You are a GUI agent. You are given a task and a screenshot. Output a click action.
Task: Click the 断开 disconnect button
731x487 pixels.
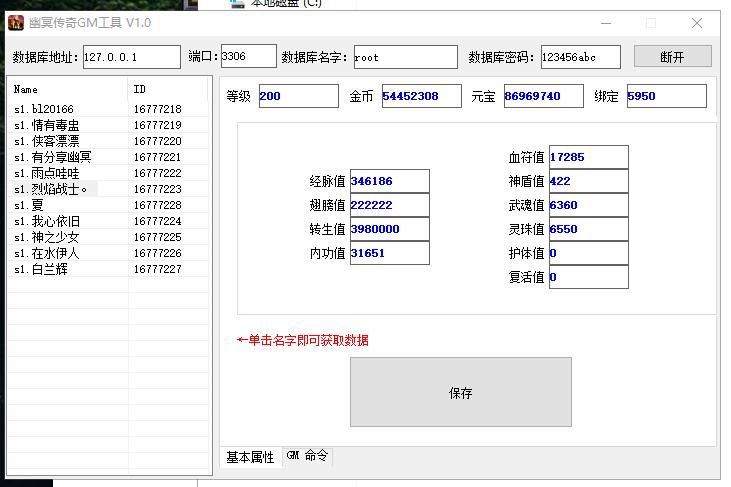[672, 57]
